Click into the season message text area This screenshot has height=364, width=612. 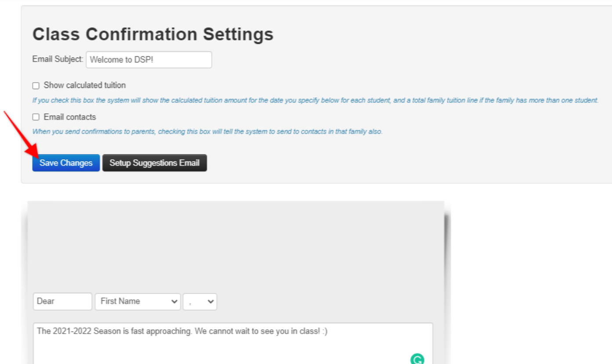[233, 344]
